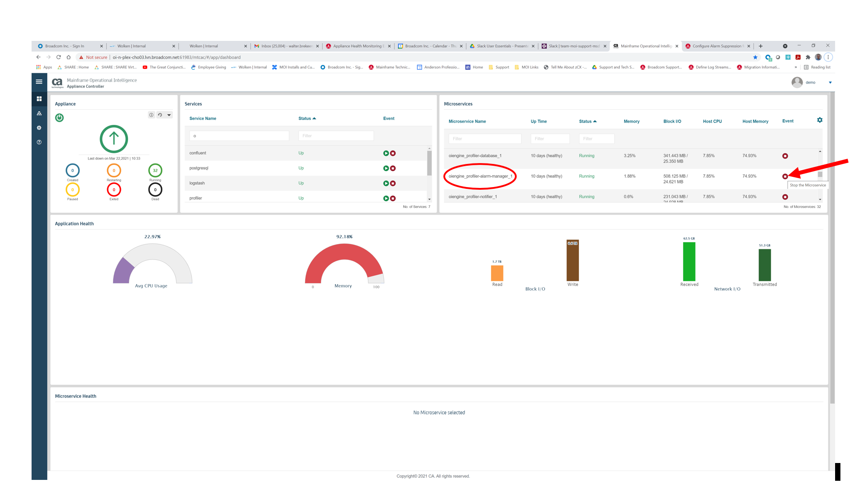Open the help question-mark icon

[39, 142]
